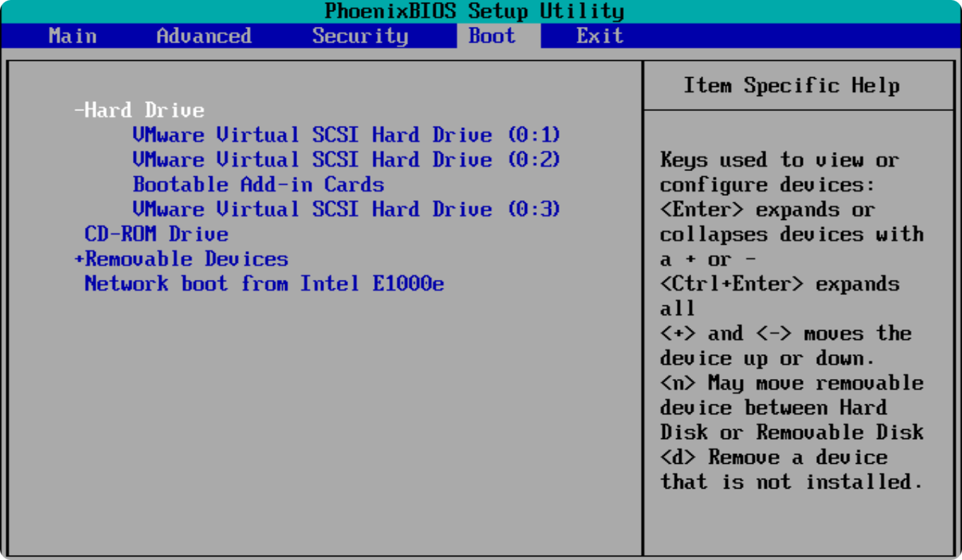Click "<d> Remove a device" help line

coord(773,457)
